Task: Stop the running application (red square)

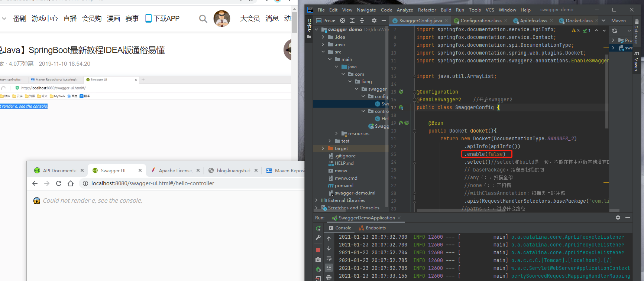Action: (x=318, y=250)
